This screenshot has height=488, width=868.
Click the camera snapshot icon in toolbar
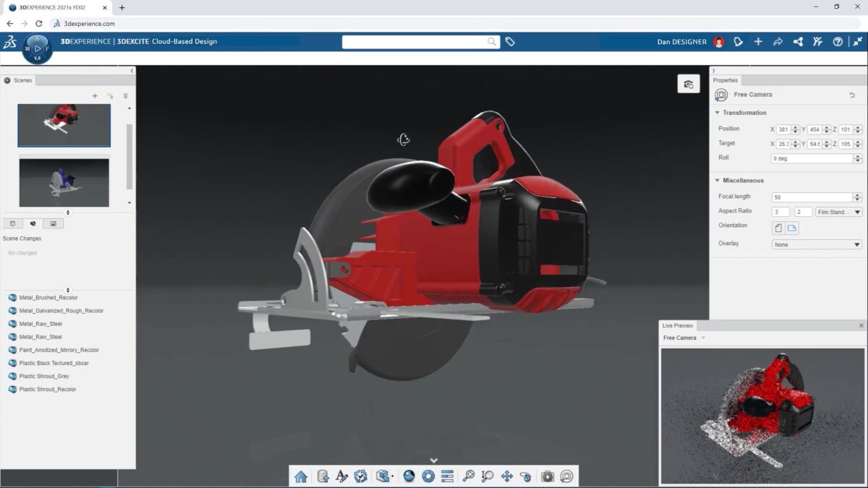coord(548,476)
